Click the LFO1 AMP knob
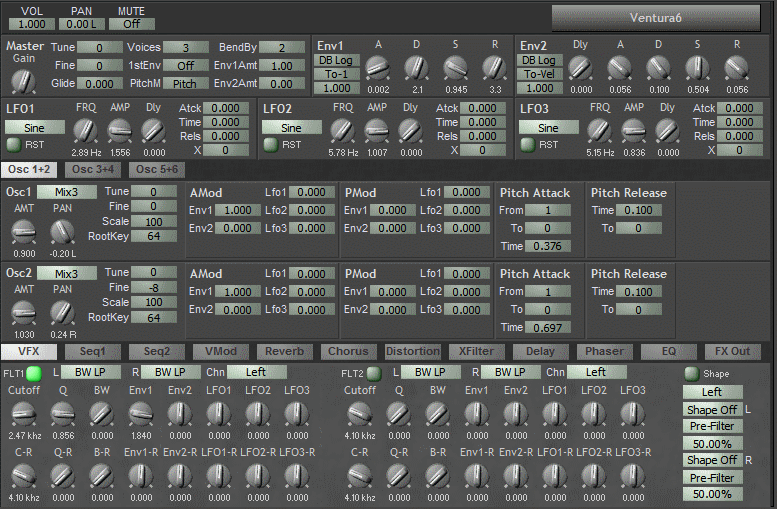The image size is (777, 509). [x=119, y=131]
